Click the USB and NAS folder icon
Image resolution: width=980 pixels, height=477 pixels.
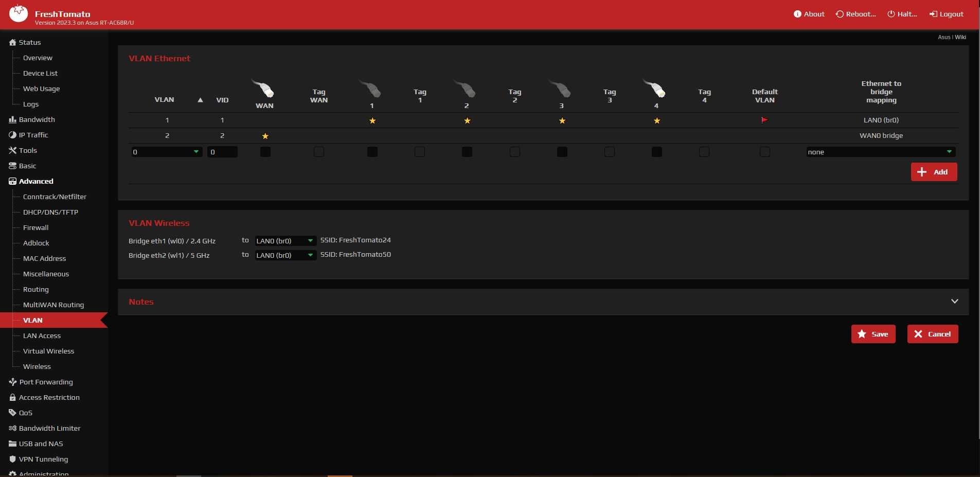pos(13,444)
